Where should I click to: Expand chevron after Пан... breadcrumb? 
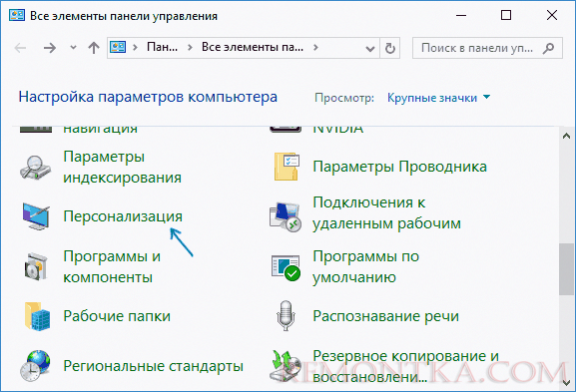click(190, 47)
